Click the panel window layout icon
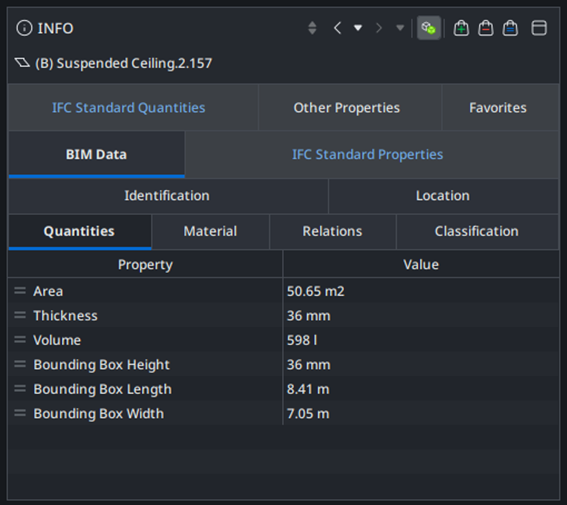The width and height of the screenshot is (567, 505). pos(539,28)
